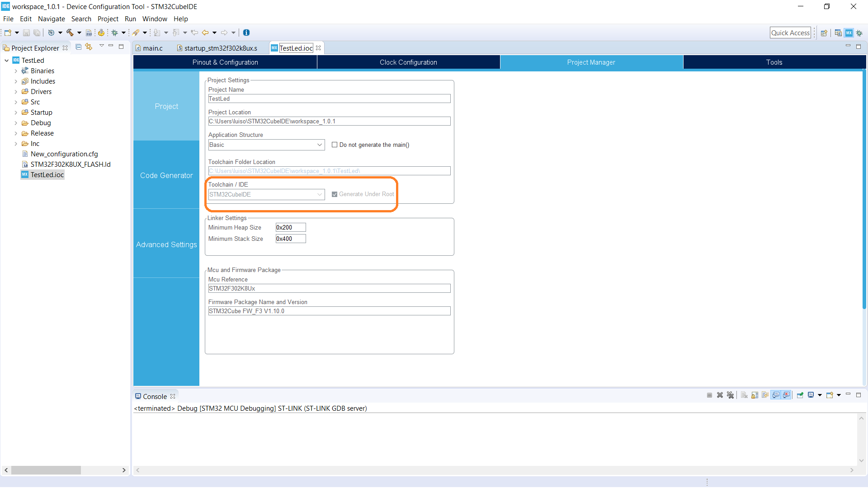The height and width of the screenshot is (488, 868).
Task: Click the editor vertical scrollbar thumb
Action: (x=864, y=190)
